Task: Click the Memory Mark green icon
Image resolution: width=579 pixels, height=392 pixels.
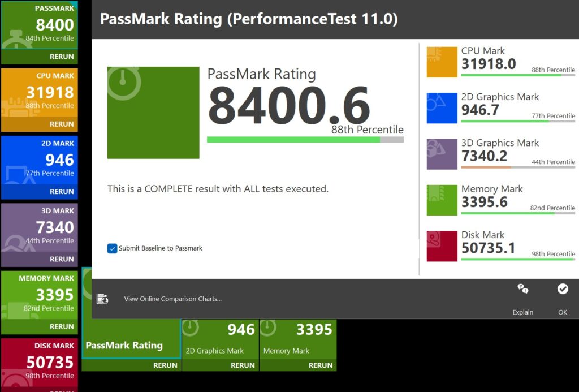Action: [442, 200]
